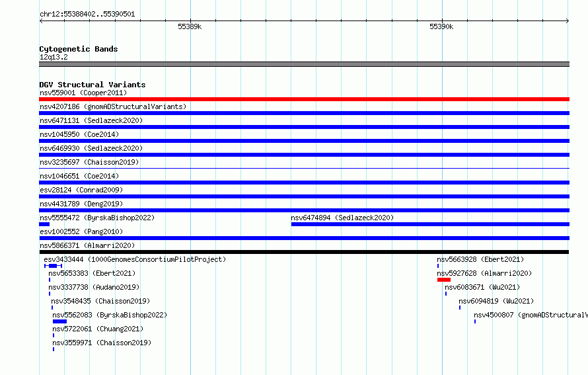Open the nsv1045950 (Coe2014) entry

[79, 134]
